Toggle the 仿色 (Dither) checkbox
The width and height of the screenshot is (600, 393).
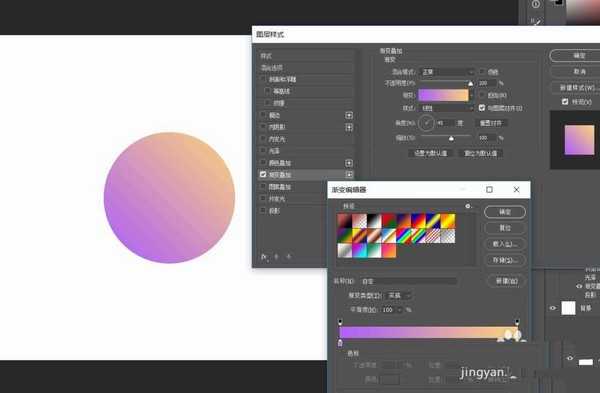click(x=482, y=72)
